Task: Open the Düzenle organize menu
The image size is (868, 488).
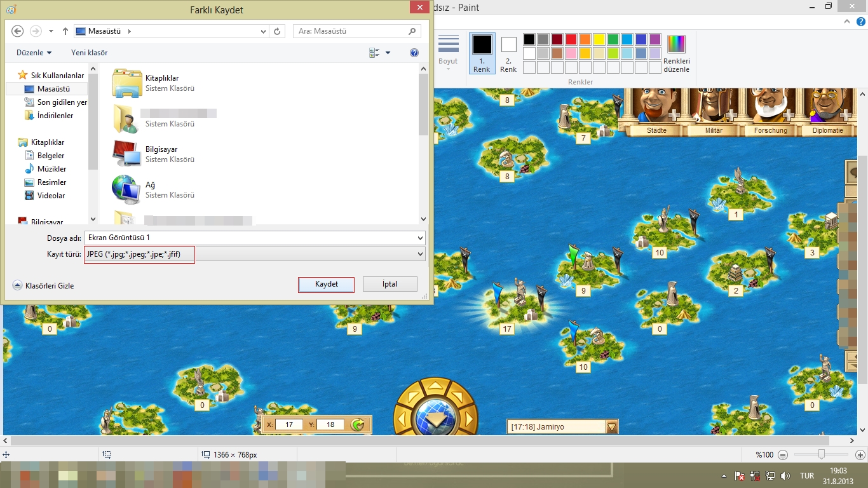Action: point(34,53)
